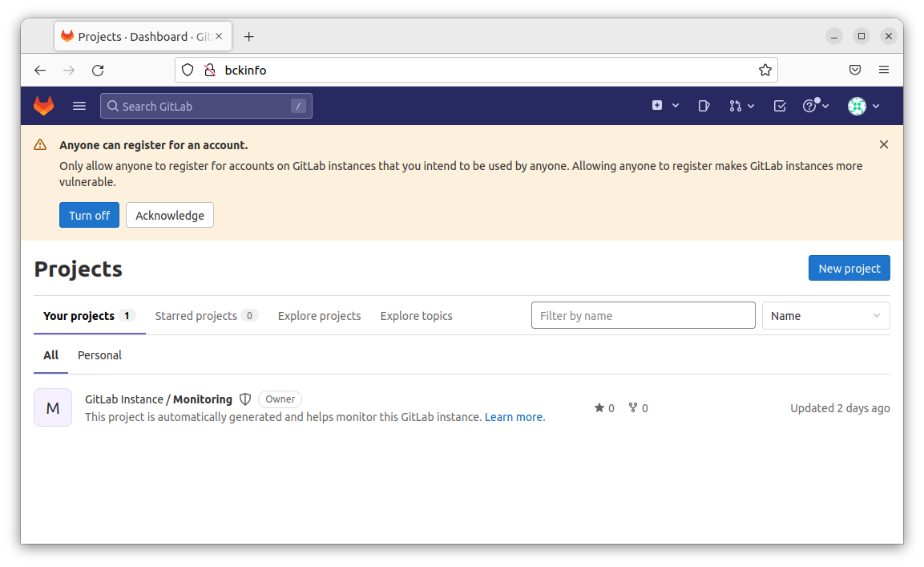The width and height of the screenshot is (924, 567).
Task: Open the Name sorting dropdown
Action: tap(825, 315)
